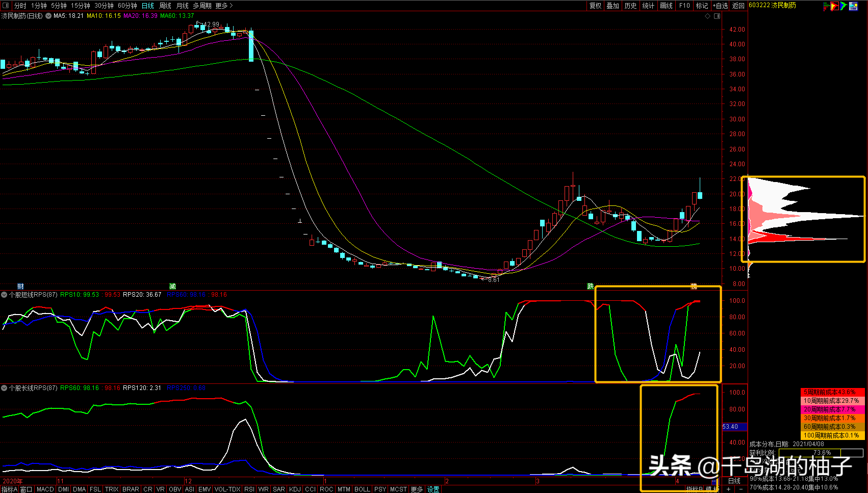
Task: Click the 复权 button
Action: coord(595,6)
